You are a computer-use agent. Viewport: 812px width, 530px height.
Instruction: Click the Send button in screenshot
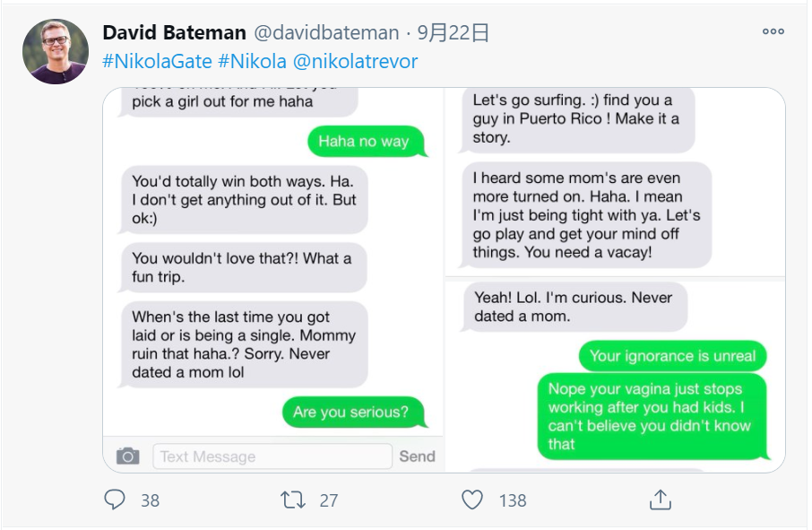[x=417, y=456]
